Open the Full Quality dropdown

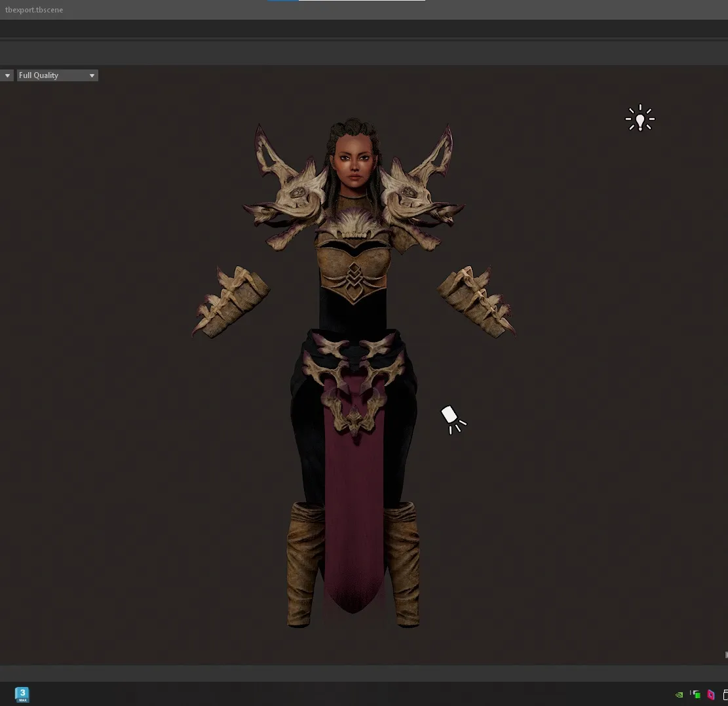pyautogui.click(x=58, y=75)
